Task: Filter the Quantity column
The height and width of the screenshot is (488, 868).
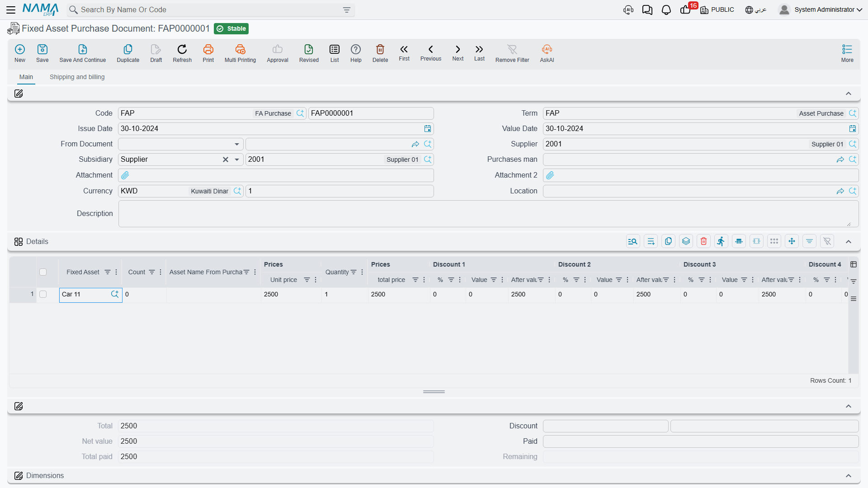Action: click(354, 272)
